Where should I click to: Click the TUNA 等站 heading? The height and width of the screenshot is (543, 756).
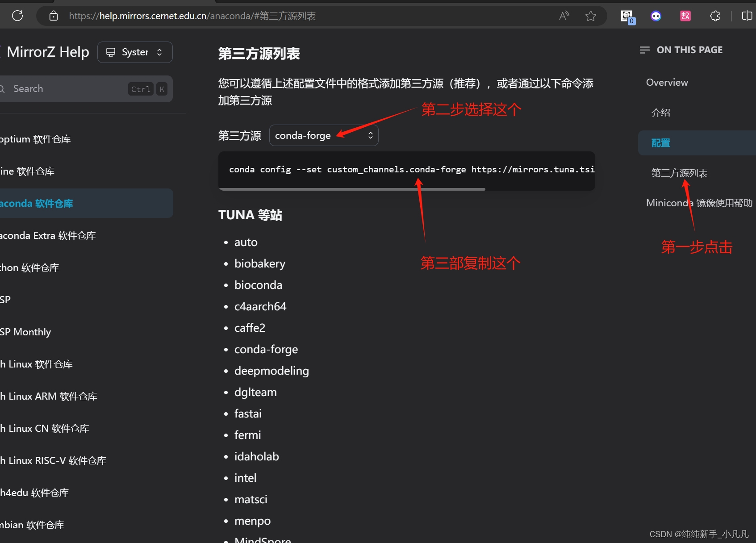tap(250, 215)
